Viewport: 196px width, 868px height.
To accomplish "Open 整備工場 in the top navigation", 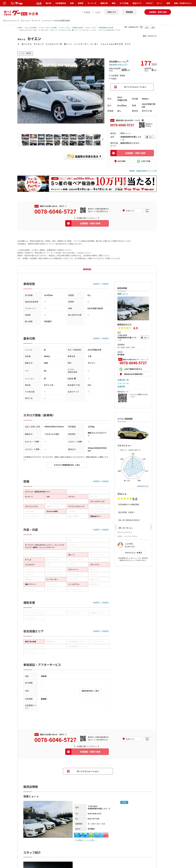I will (104, 3).
